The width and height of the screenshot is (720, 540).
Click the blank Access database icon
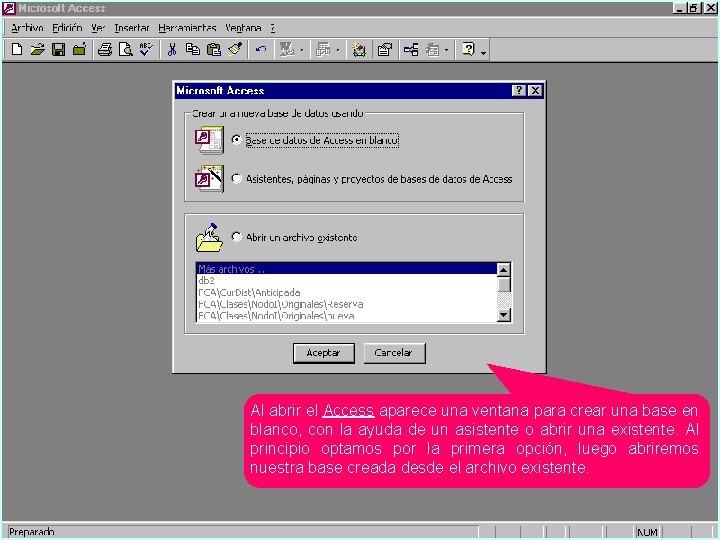(209, 140)
